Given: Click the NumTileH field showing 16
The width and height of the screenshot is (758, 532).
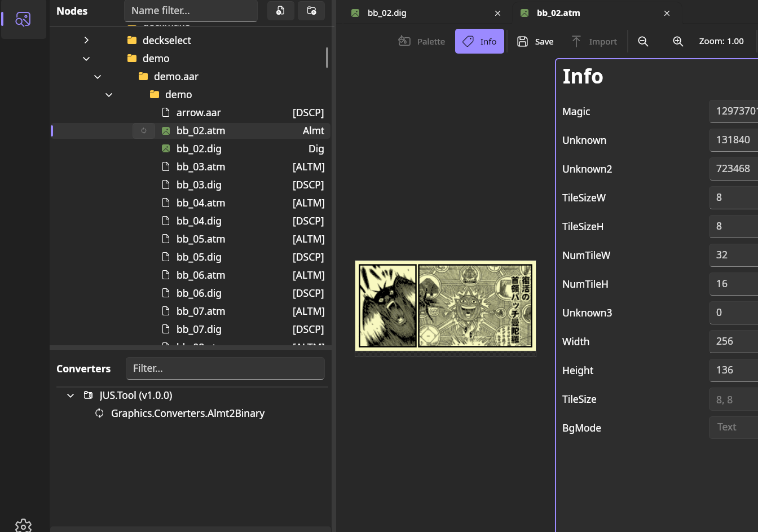Looking at the screenshot, I should pyautogui.click(x=733, y=284).
